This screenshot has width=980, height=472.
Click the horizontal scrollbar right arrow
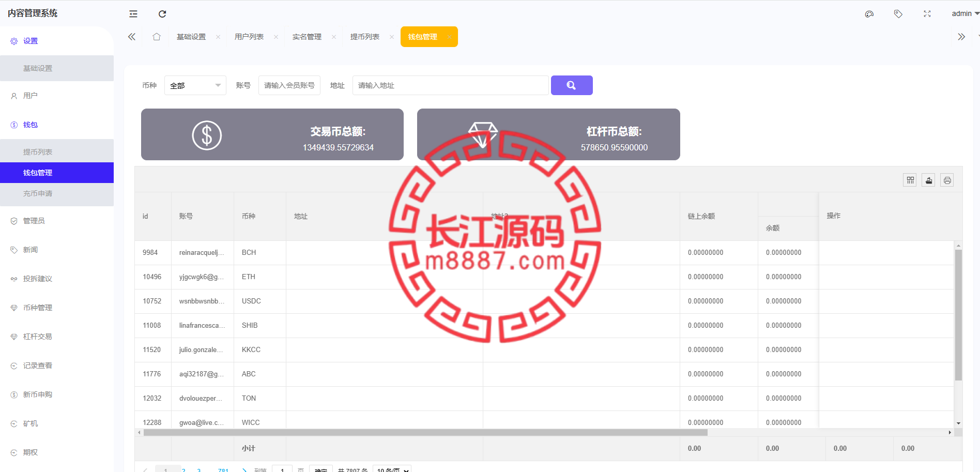pos(950,432)
